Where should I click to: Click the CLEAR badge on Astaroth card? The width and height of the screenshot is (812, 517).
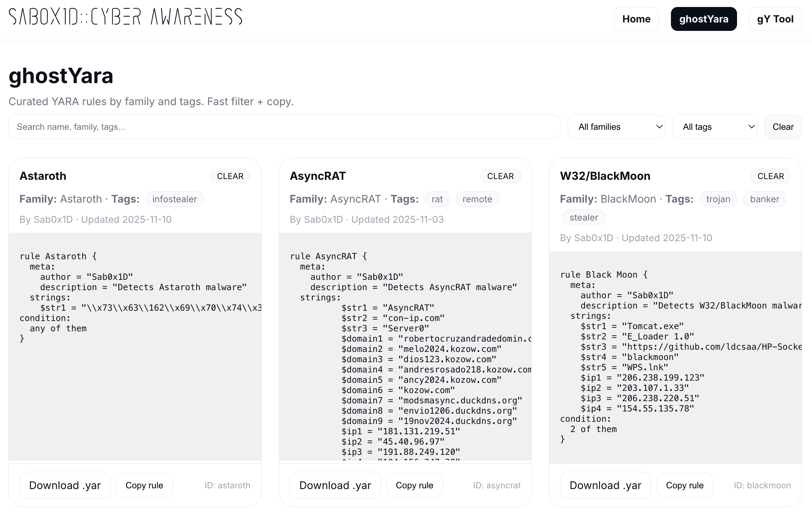(x=230, y=176)
